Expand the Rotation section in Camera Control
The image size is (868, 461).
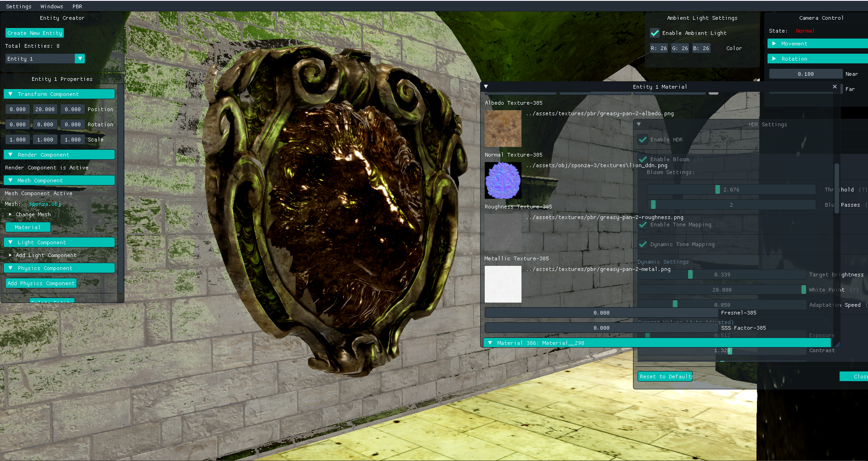[818, 59]
